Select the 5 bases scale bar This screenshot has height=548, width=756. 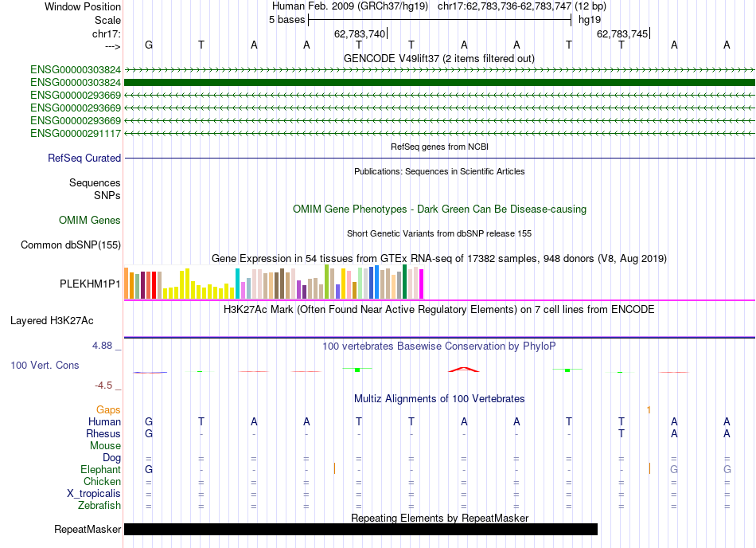pos(440,20)
